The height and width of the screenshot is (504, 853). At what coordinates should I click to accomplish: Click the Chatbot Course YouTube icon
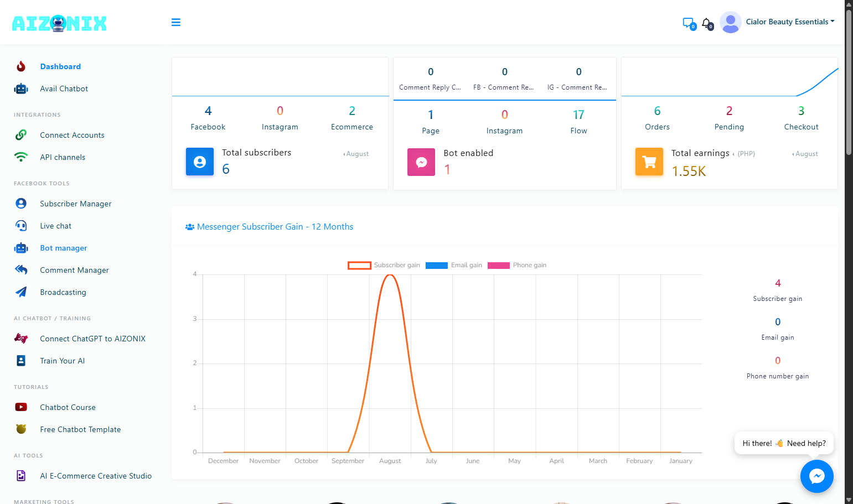pyautogui.click(x=21, y=407)
